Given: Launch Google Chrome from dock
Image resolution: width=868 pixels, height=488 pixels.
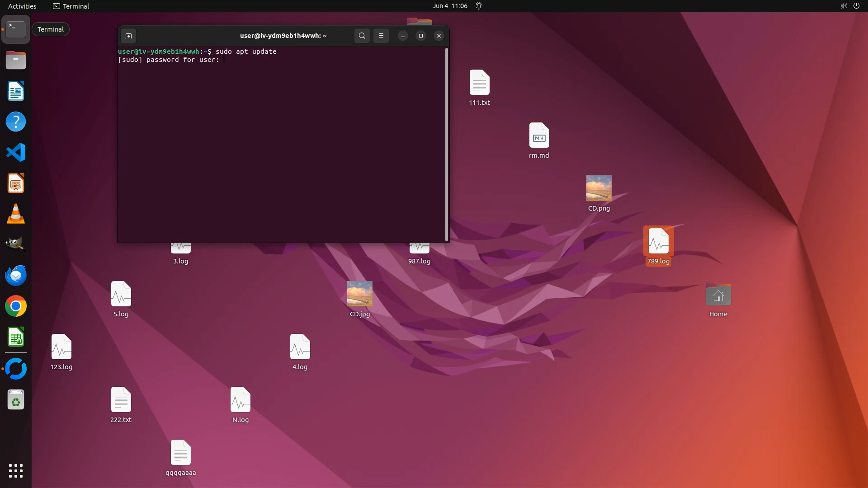Looking at the screenshot, I should point(16,306).
